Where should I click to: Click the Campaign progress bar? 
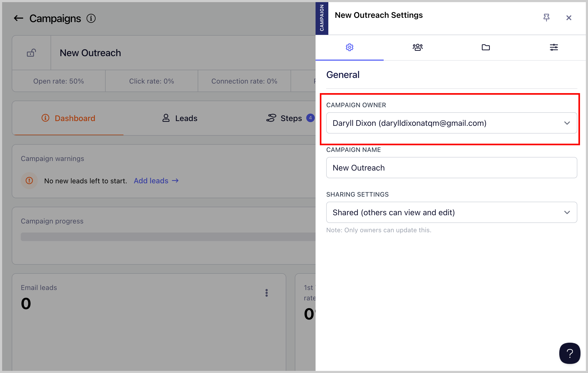tap(168, 237)
